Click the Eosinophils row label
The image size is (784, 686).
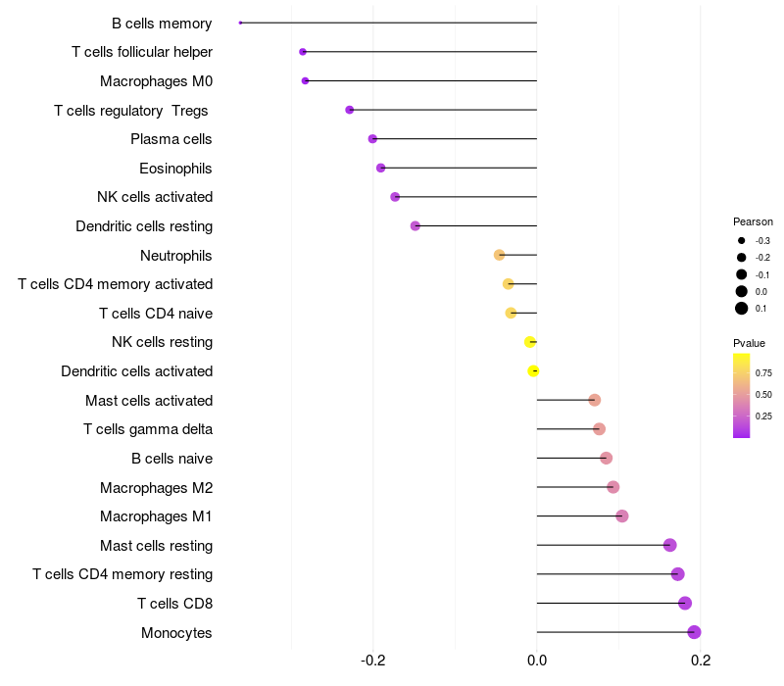tap(175, 168)
